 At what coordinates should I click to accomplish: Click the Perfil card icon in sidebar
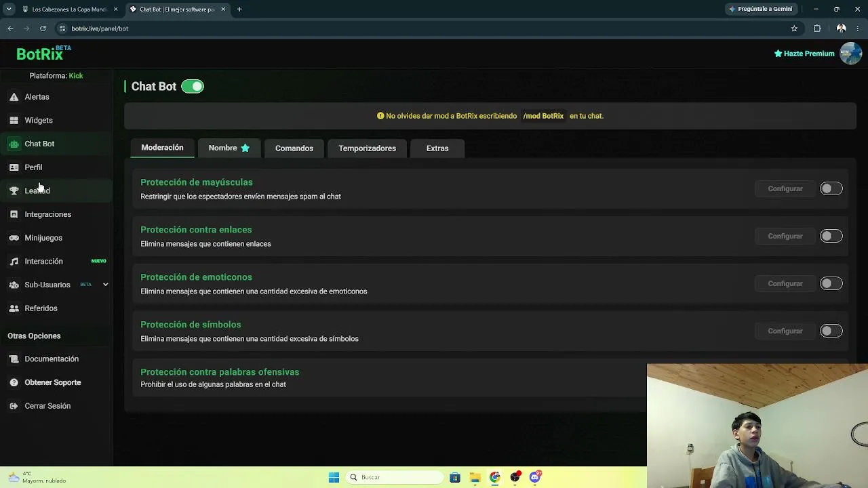point(14,167)
